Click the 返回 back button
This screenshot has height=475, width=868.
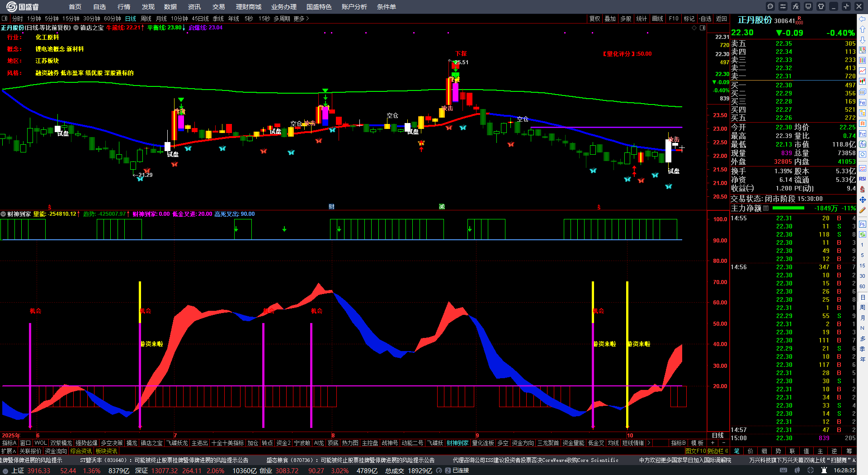[x=722, y=19]
